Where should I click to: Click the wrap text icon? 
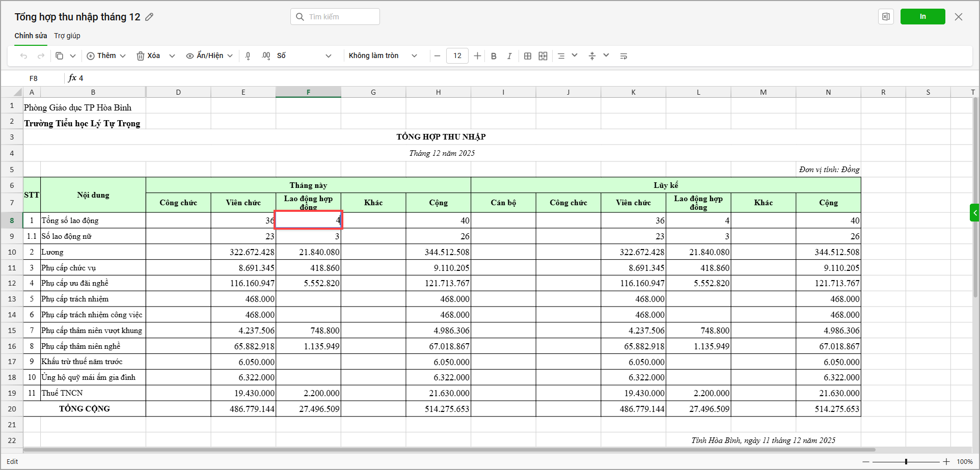[x=623, y=56]
